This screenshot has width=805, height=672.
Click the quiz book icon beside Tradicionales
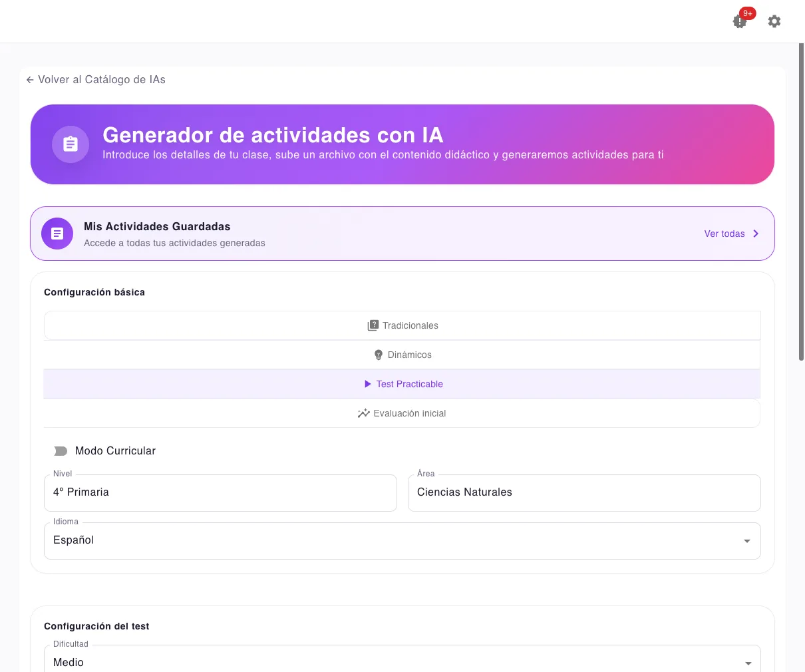(x=373, y=325)
